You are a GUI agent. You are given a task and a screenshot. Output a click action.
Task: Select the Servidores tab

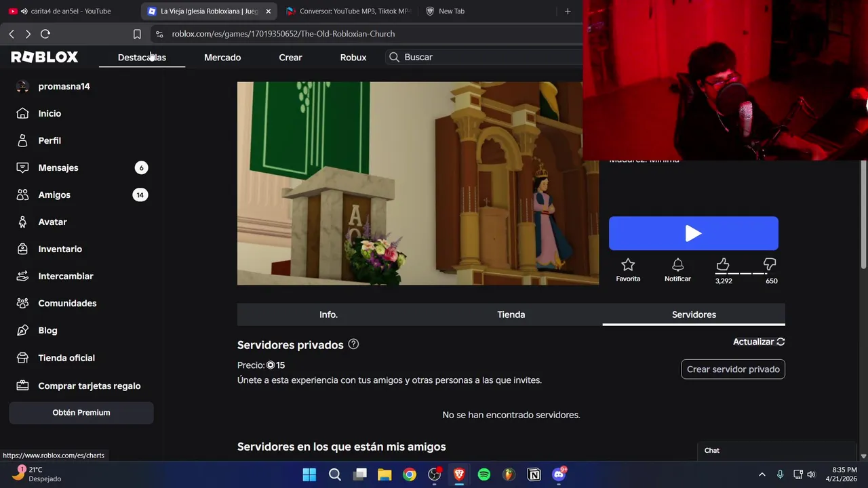pos(694,314)
